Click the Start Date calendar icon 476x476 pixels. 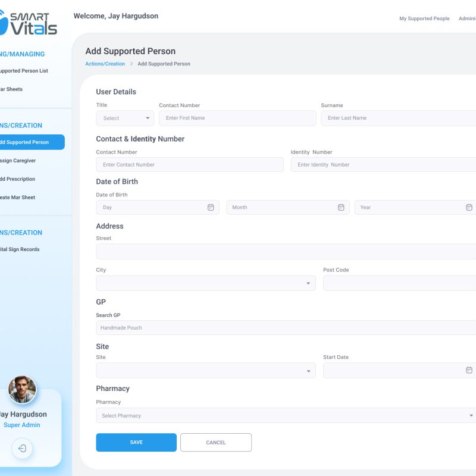coord(469,370)
